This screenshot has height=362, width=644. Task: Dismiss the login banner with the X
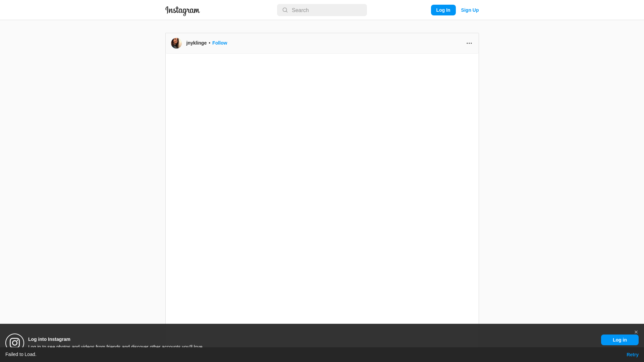[636, 332]
